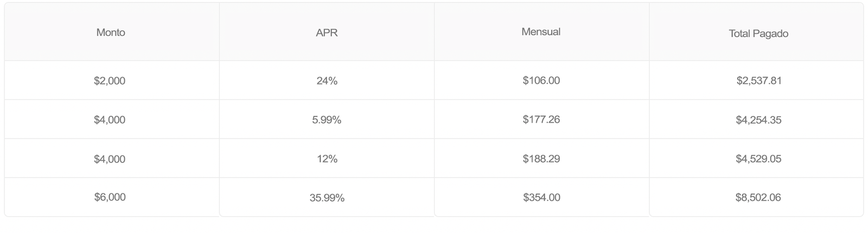This screenshot has width=868, height=233.
Task: Select the $8,502.06 total paid cell
Action: click(x=758, y=198)
